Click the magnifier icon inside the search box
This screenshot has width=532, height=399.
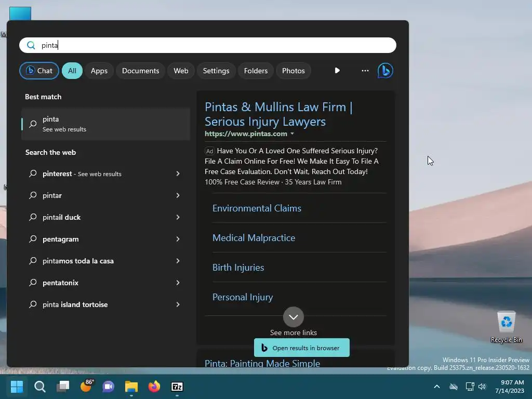pos(31,45)
